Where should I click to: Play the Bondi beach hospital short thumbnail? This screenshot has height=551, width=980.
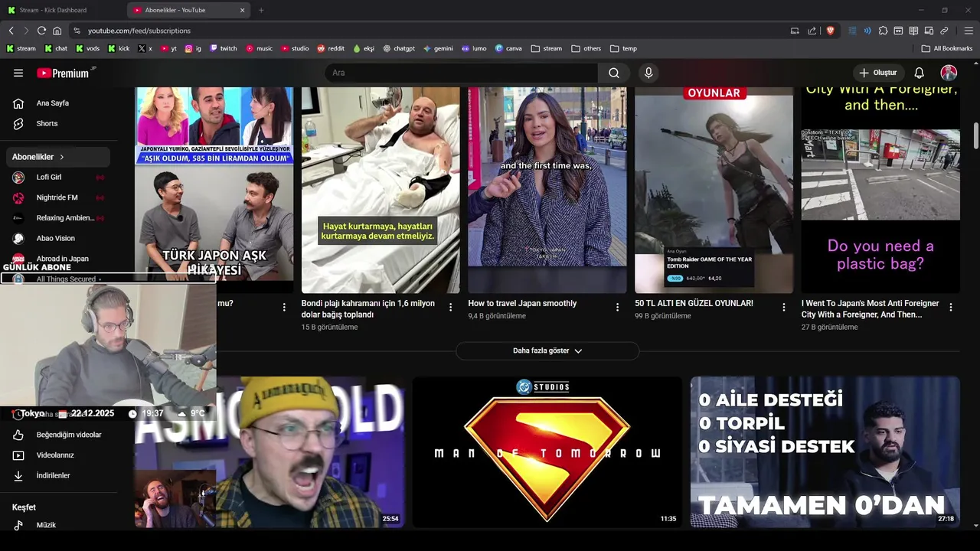(381, 190)
